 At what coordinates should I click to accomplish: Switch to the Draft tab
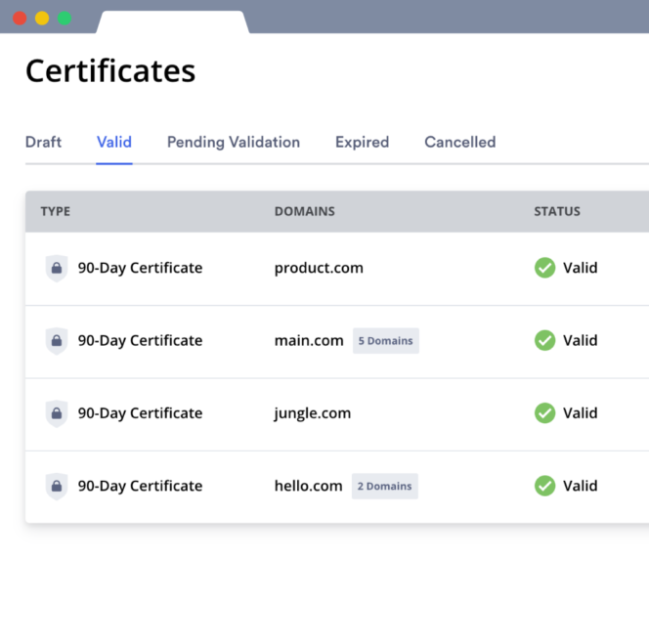[x=43, y=142]
